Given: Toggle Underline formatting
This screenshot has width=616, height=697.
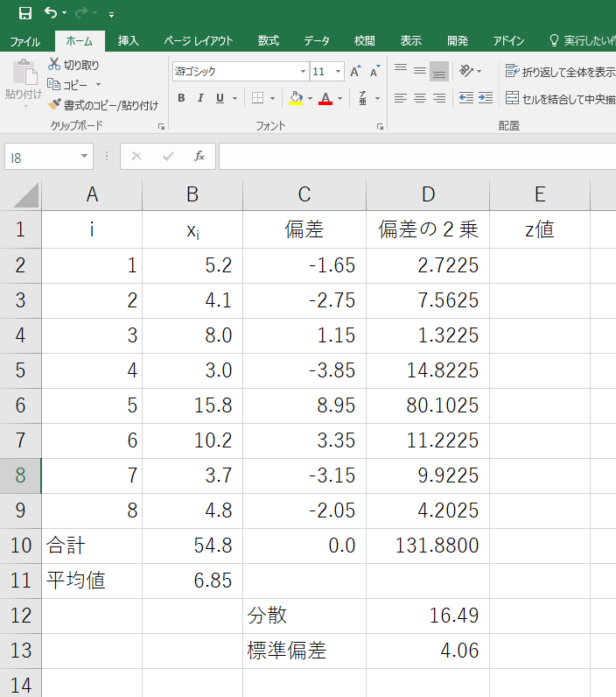Looking at the screenshot, I should click(220, 98).
